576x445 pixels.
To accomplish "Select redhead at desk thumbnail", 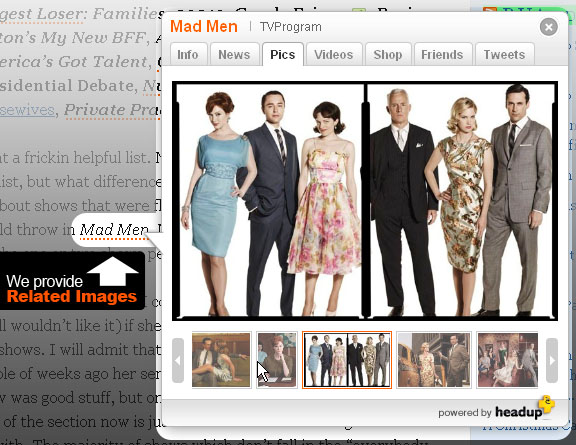I will [x=277, y=360].
